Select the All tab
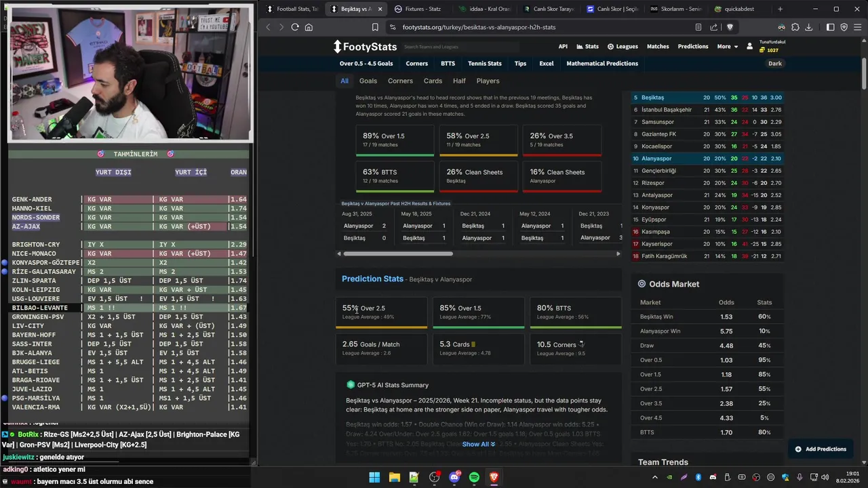This screenshot has height=488, width=868. [x=344, y=81]
